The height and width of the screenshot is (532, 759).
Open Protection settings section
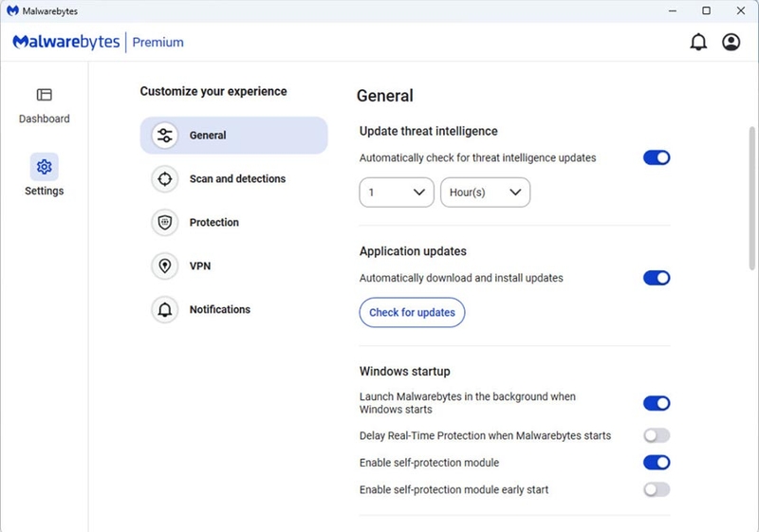click(233, 223)
